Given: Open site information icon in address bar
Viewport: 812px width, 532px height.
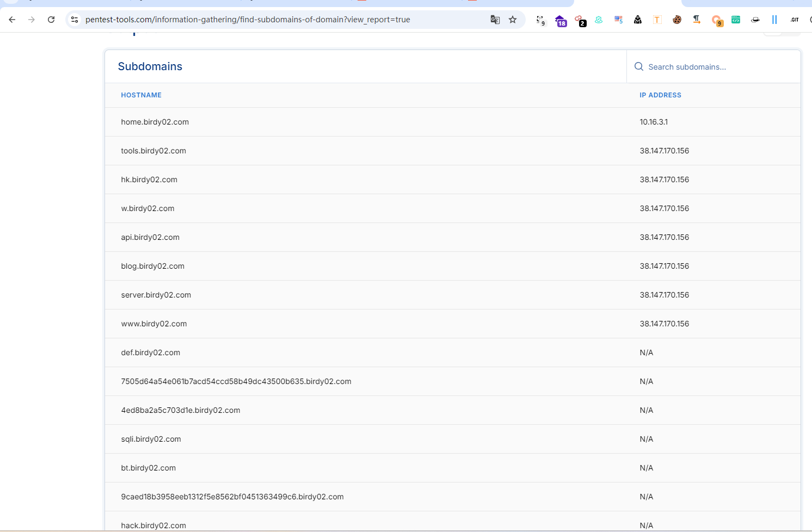Looking at the screenshot, I should pos(75,20).
